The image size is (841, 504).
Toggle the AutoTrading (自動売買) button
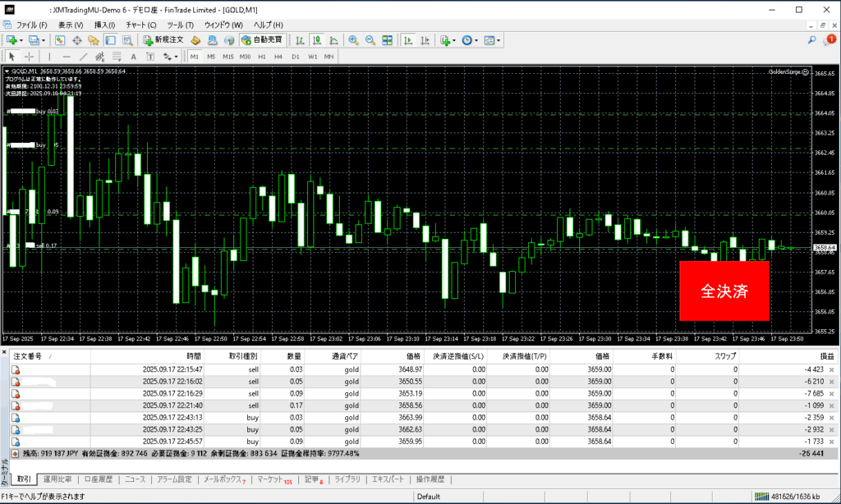click(262, 39)
